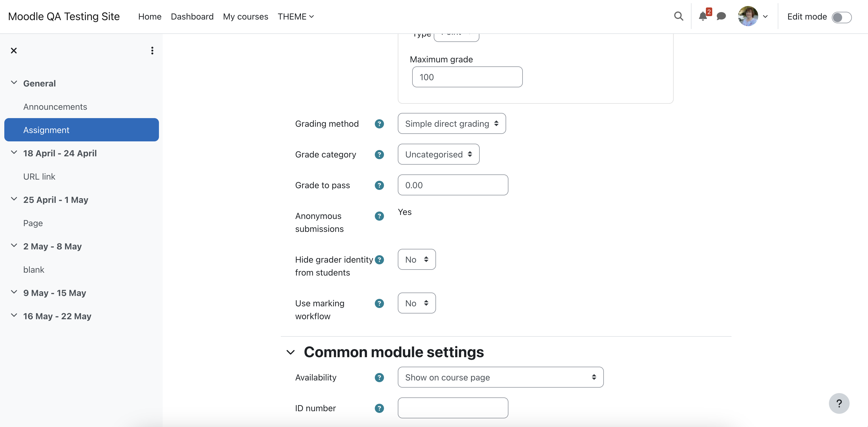Open Availability dropdown
Screen dimensions: 868x427
pyautogui.click(x=500, y=378)
